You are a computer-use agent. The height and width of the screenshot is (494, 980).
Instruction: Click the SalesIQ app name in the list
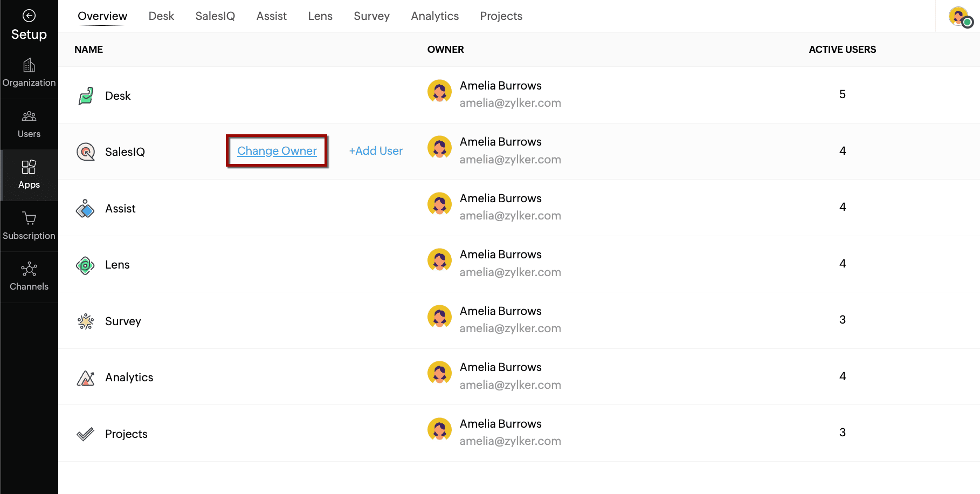point(125,152)
